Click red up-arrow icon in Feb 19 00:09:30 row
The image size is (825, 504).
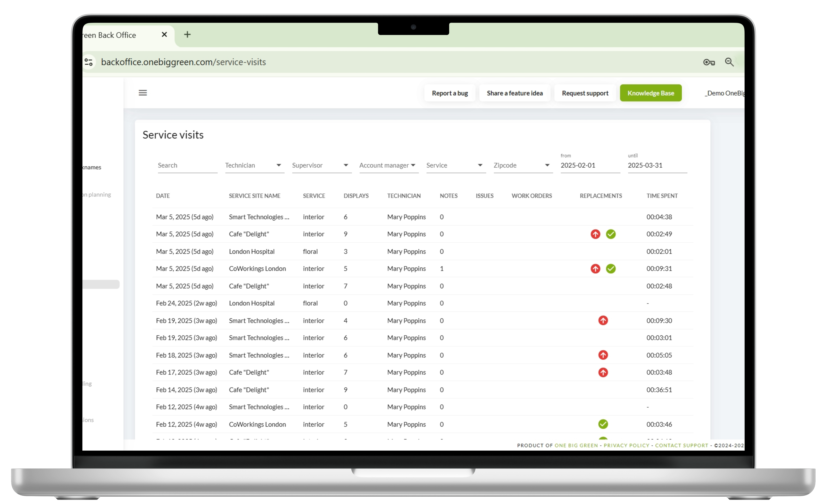pos(603,320)
